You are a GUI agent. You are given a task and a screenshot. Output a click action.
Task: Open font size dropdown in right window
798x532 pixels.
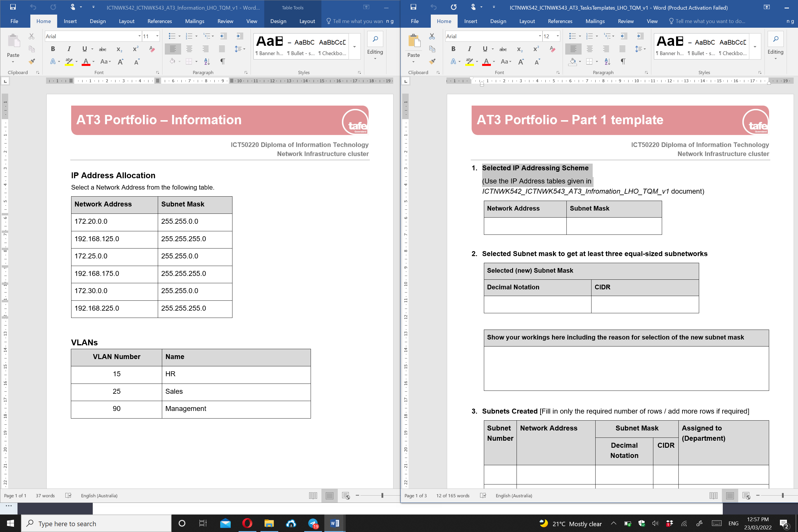pos(557,36)
